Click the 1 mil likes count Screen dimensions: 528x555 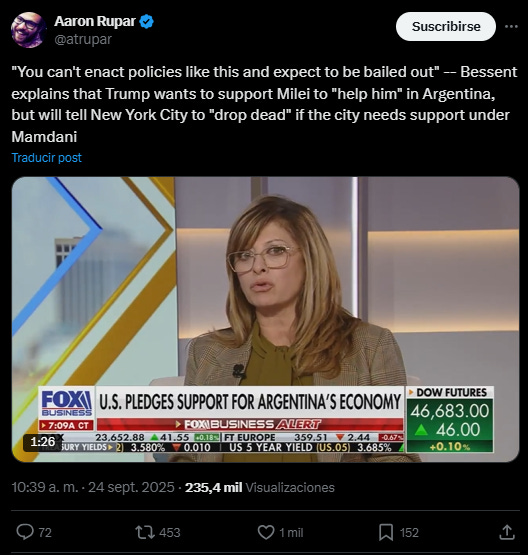coord(291,532)
